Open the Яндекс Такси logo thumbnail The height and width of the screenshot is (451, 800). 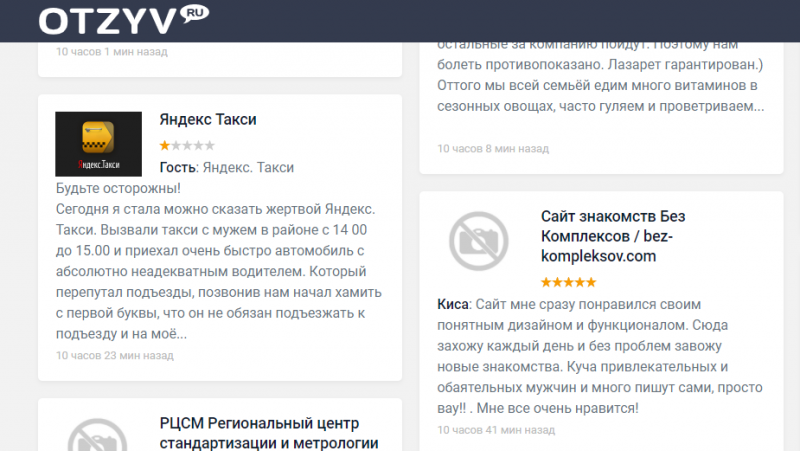point(98,144)
